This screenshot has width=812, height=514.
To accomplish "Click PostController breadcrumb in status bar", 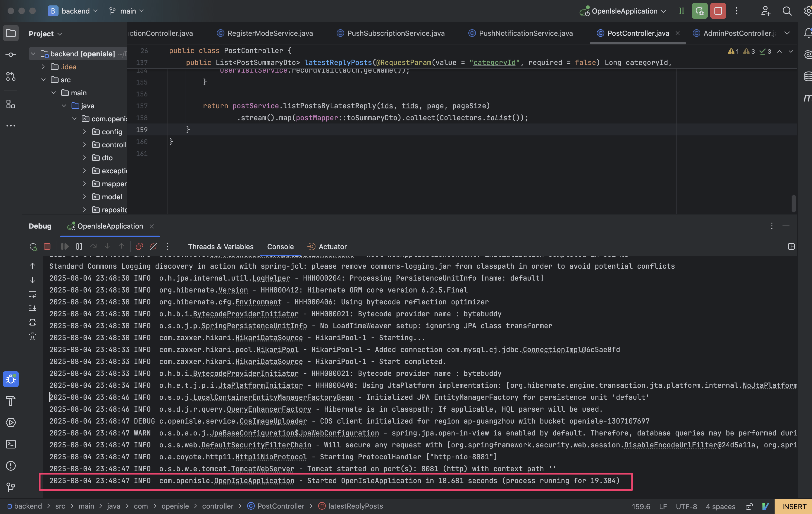I will (x=276, y=506).
